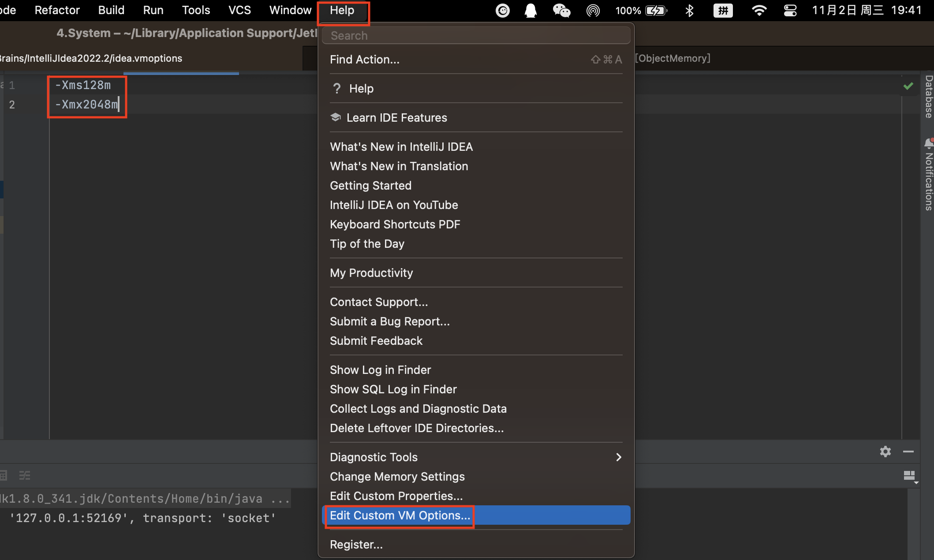Screen dimensions: 934x560
Task: Place cursor on -Xms128m line
Action: pos(82,85)
